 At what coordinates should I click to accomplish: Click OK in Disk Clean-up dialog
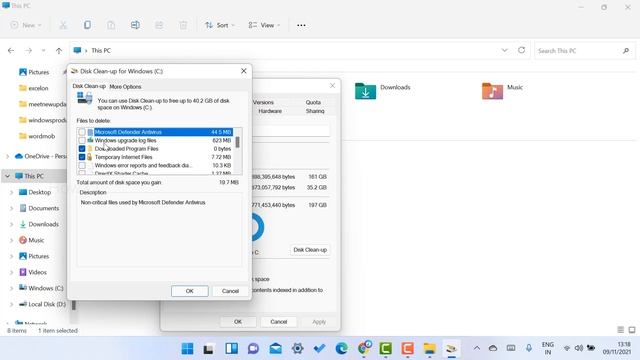(x=190, y=291)
